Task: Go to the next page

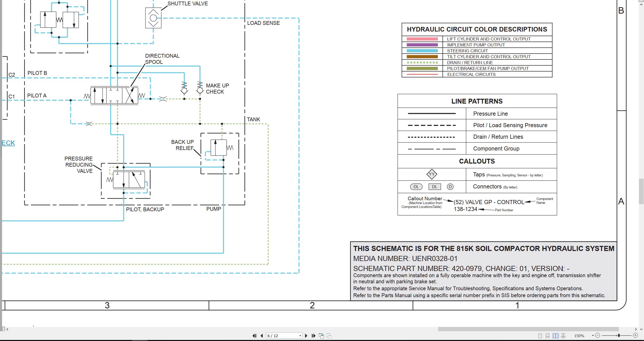Action: point(306,336)
